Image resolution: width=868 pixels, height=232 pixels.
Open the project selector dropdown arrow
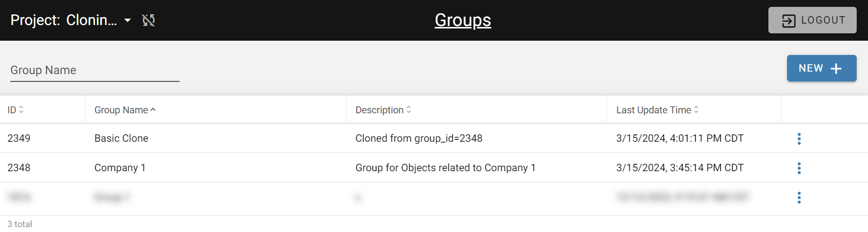tap(128, 20)
